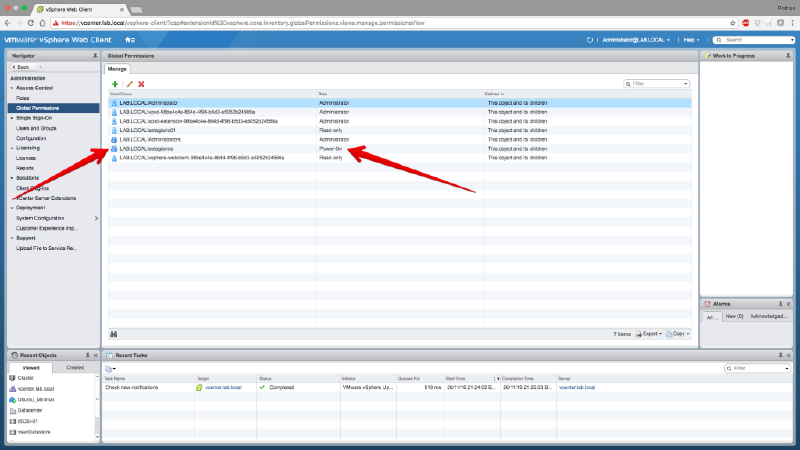Open the vSphere Home menu icon

(x=130, y=39)
